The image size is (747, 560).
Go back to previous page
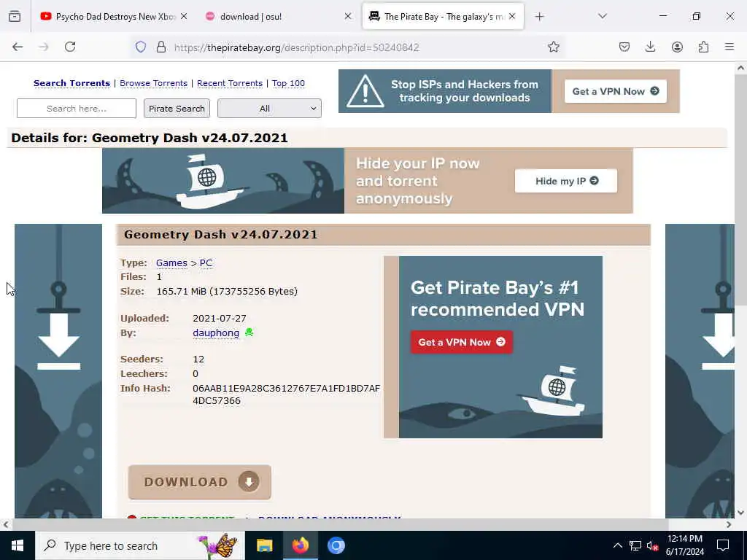point(18,47)
